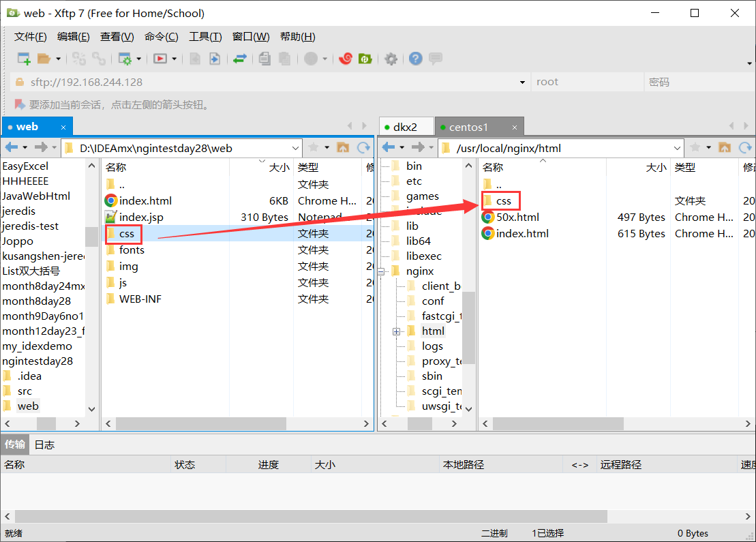Click local file list horizontal scrollbar
This screenshot has height=542, width=756.
(201, 424)
